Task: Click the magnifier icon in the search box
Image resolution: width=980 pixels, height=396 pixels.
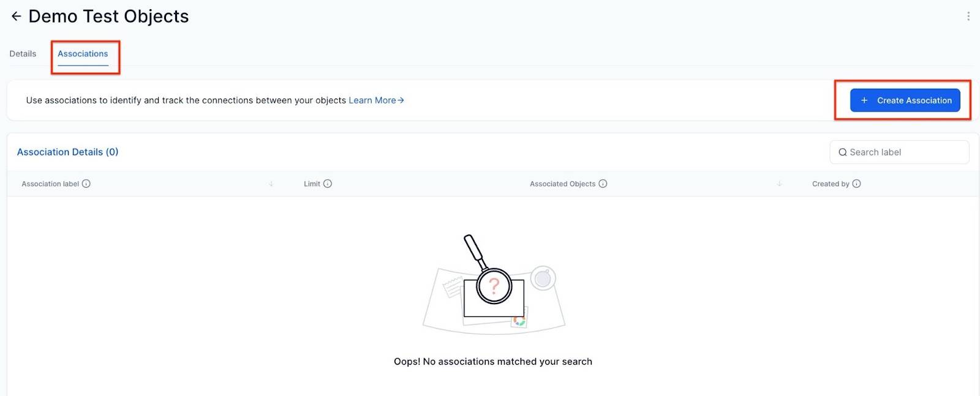Action: [843, 152]
